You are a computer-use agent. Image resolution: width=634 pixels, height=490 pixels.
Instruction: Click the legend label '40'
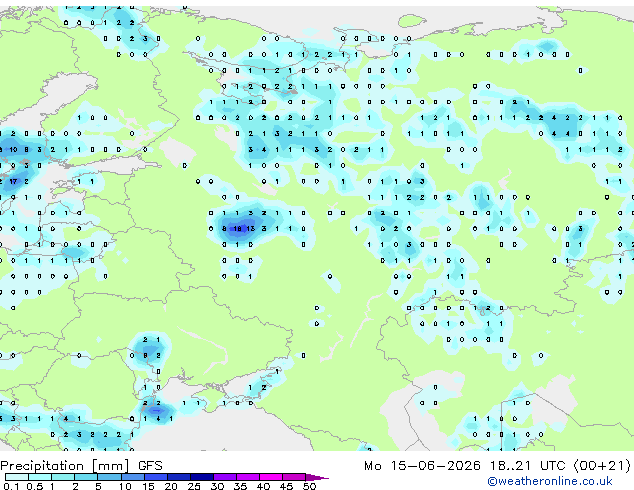(x=263, y=486)
